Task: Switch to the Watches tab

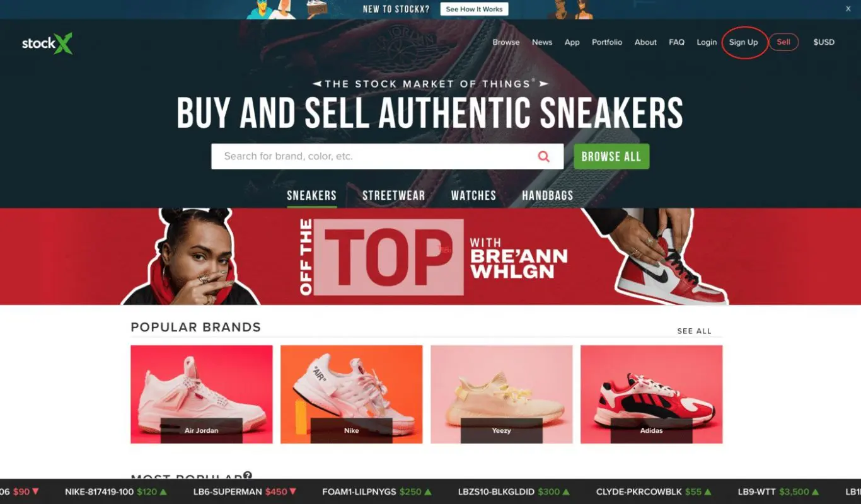Action: [473, 195]
